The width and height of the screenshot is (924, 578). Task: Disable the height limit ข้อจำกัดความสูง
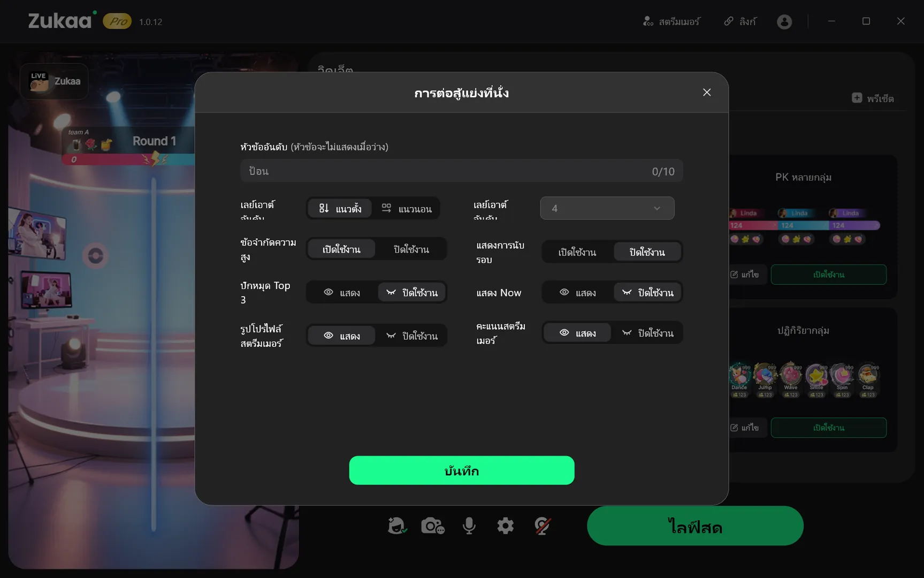point(411,249)
